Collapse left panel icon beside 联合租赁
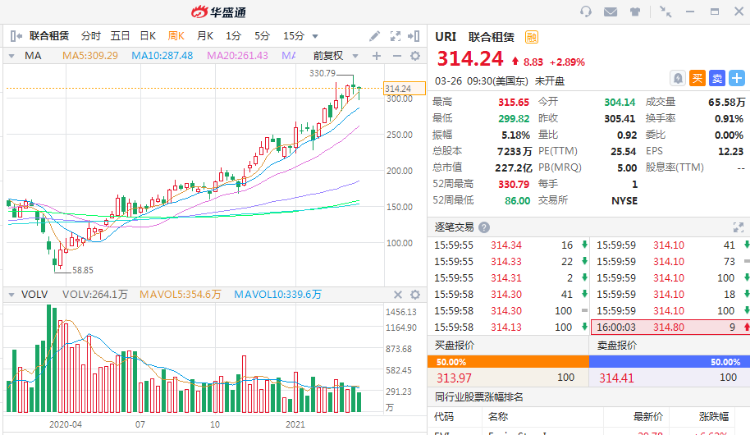Screen dimensions: 750x435 (x=16, y=36)
